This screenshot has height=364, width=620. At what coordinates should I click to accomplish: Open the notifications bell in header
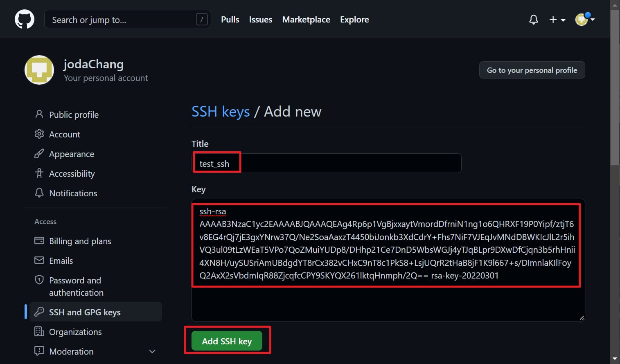point(533,20)
